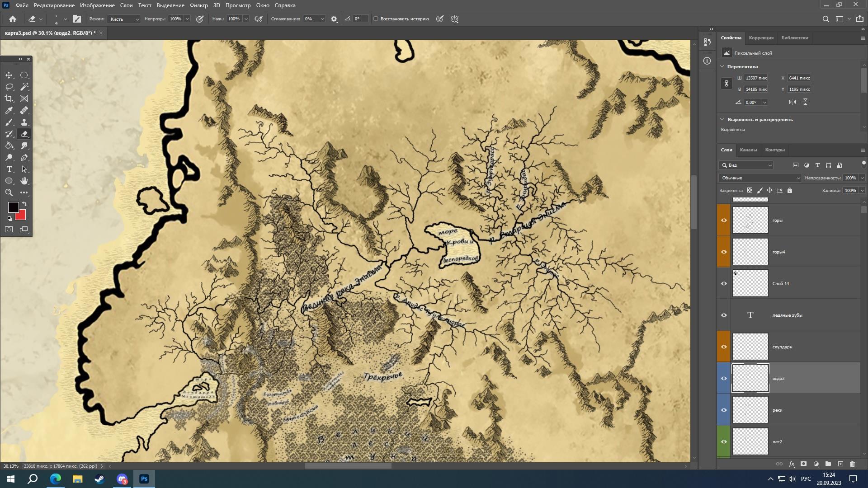The height and width of the screenshot is (488, 868).
Task: Collapse the Перспектива section
Action: 722,66
